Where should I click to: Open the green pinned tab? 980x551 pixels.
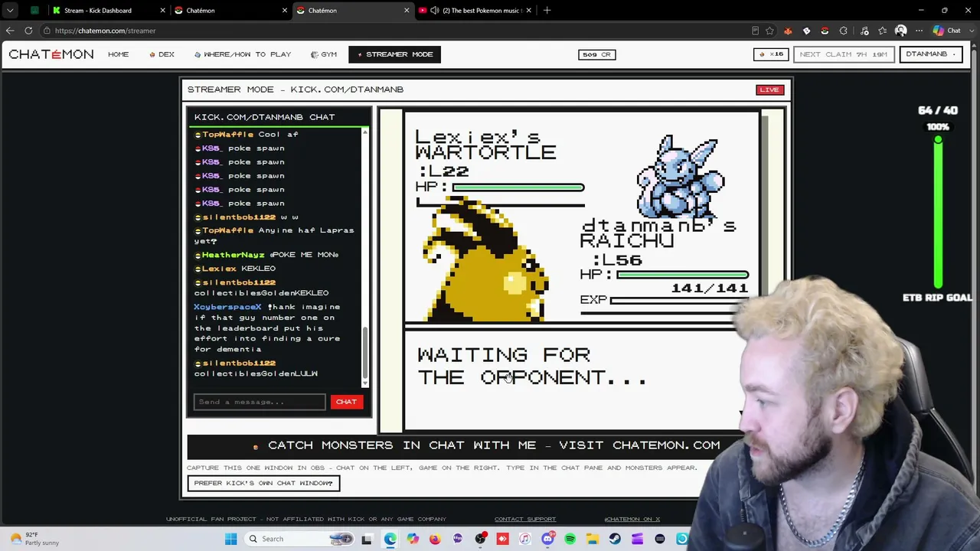point(34,10)
